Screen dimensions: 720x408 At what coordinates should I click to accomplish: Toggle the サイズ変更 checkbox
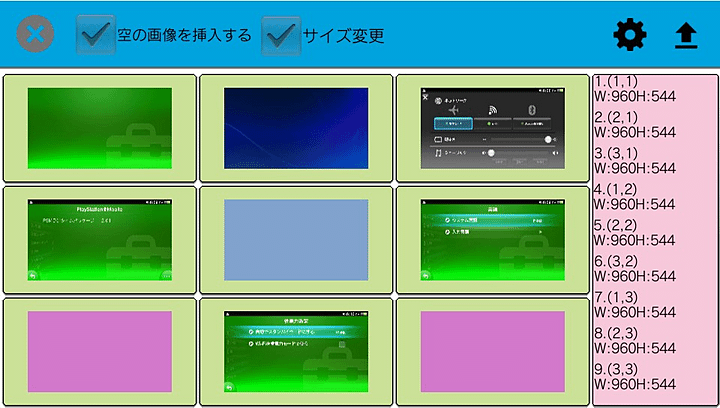281,35
